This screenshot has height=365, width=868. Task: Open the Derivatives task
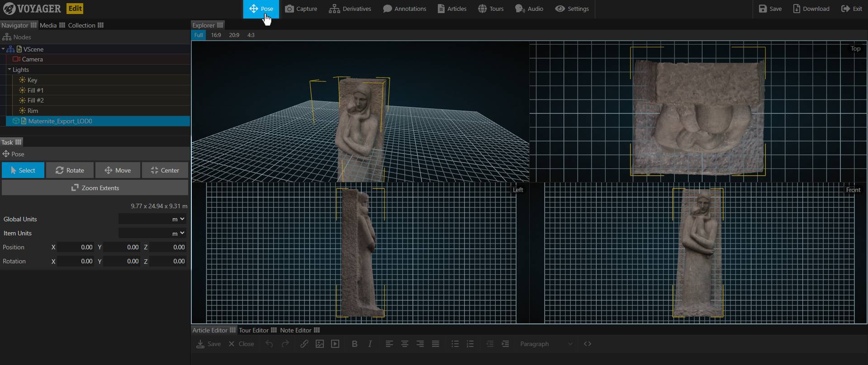[x=350, y=9]
